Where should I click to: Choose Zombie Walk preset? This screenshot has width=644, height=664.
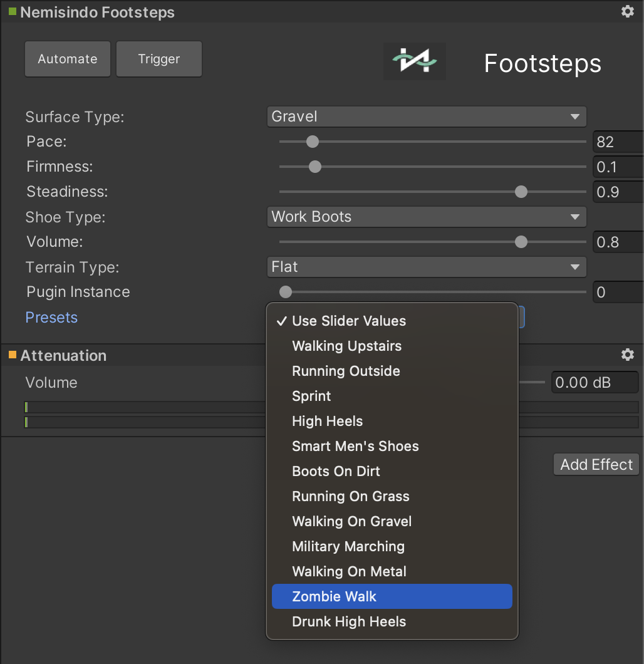tap(392, 596)
